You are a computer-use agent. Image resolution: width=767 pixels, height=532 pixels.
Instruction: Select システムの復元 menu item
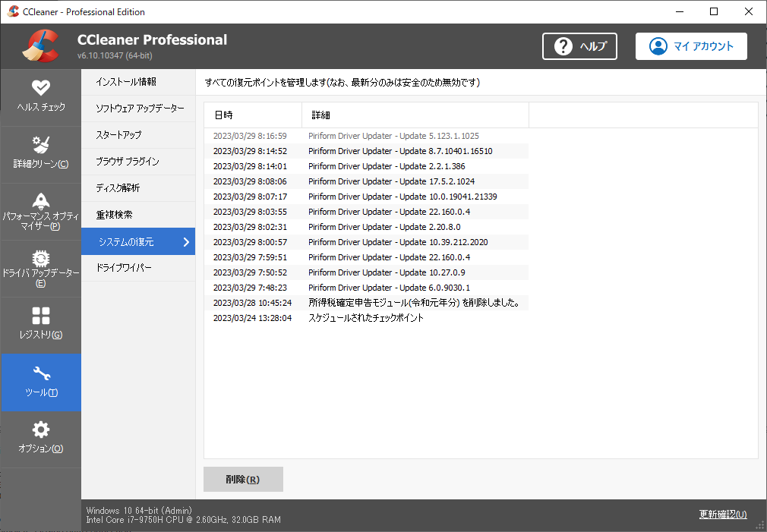(x=138, y=241)
